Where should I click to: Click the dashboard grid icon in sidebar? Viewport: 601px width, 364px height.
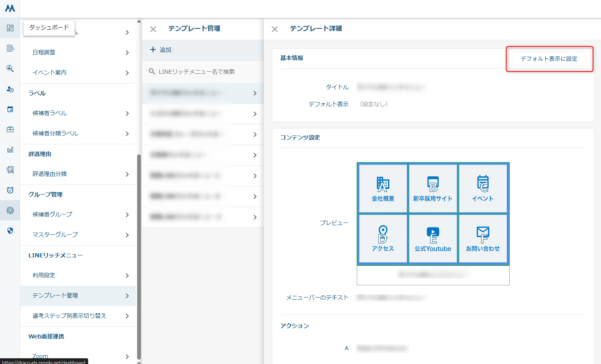10,28
